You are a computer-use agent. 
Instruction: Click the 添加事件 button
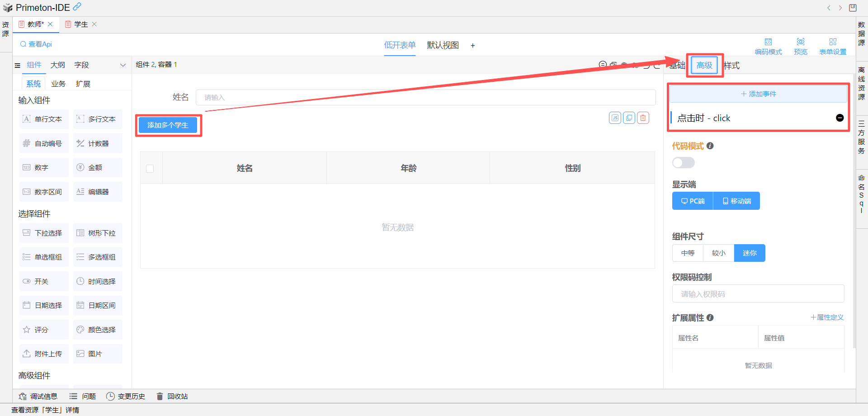[x=758, y=94]
